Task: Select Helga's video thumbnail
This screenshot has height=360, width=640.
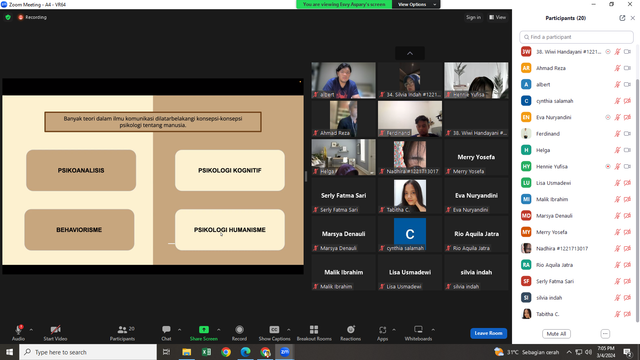Action: click(x=344, y=157)
